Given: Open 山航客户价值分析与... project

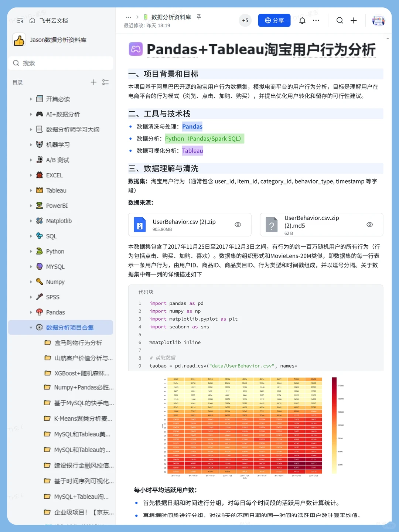Looking at the screenshot, I should tap(83, 358).
